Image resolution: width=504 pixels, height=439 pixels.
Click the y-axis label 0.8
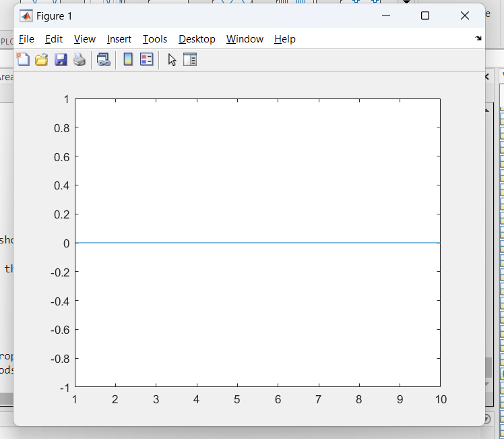62,128
